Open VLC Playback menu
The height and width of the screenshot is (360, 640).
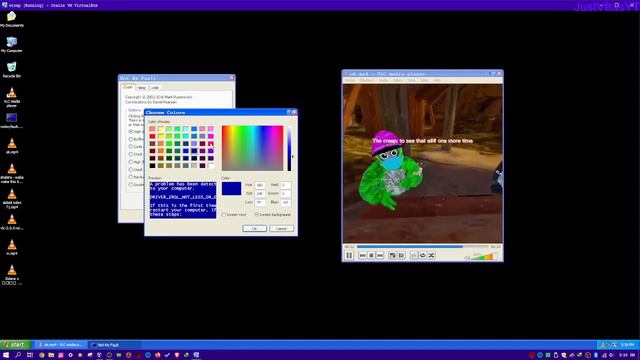[x=367, y=80]
